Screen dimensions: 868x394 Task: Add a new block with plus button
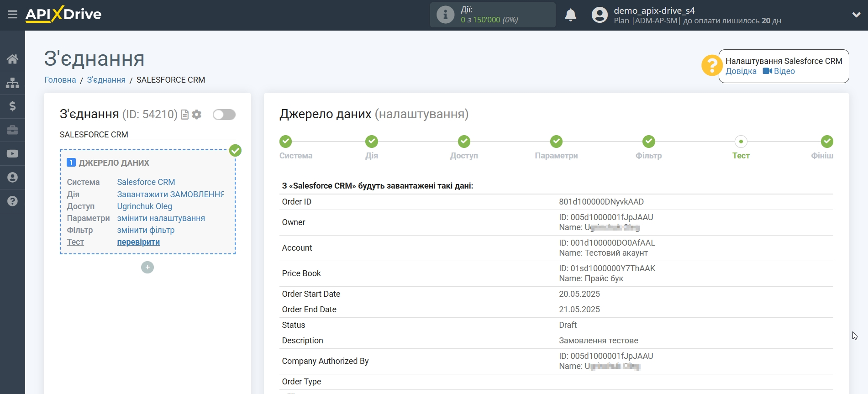tap(147, 268)
